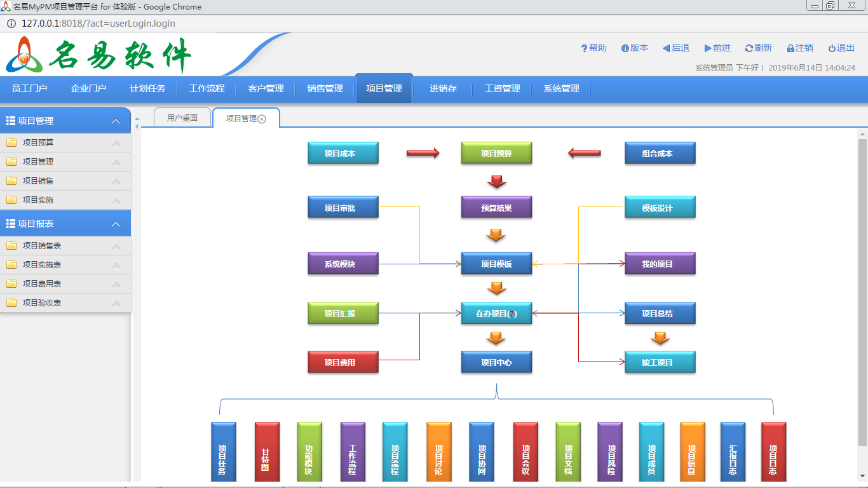Click the 版本 version info icon
This screenshot has height=488, width=868.
point(625,48)
